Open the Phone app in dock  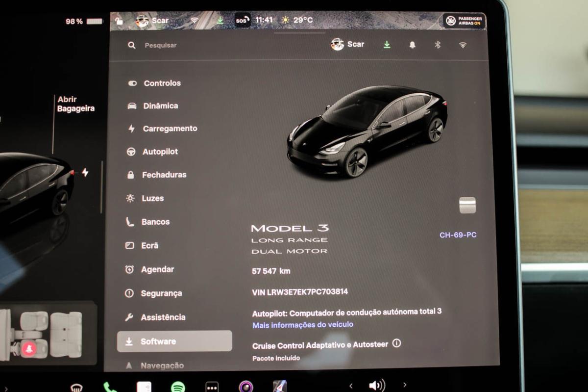[x=110, y=387]
